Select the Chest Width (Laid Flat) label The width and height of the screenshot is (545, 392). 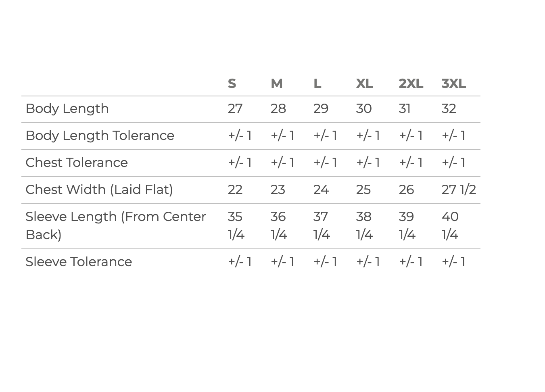coord(99,190)
